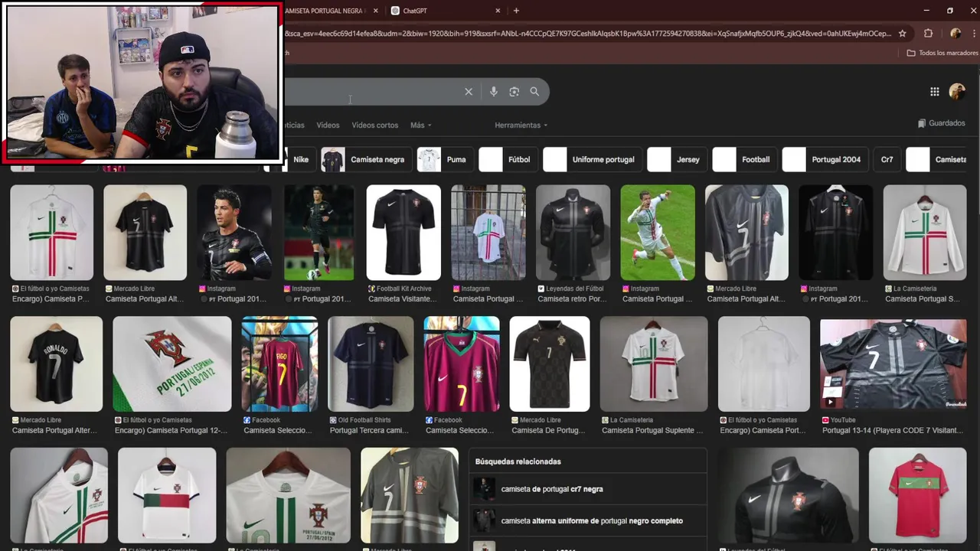Viewport: 980px width, 551px height.
Task: Open the Videos cortos search tab
Action: pos(375,125)
